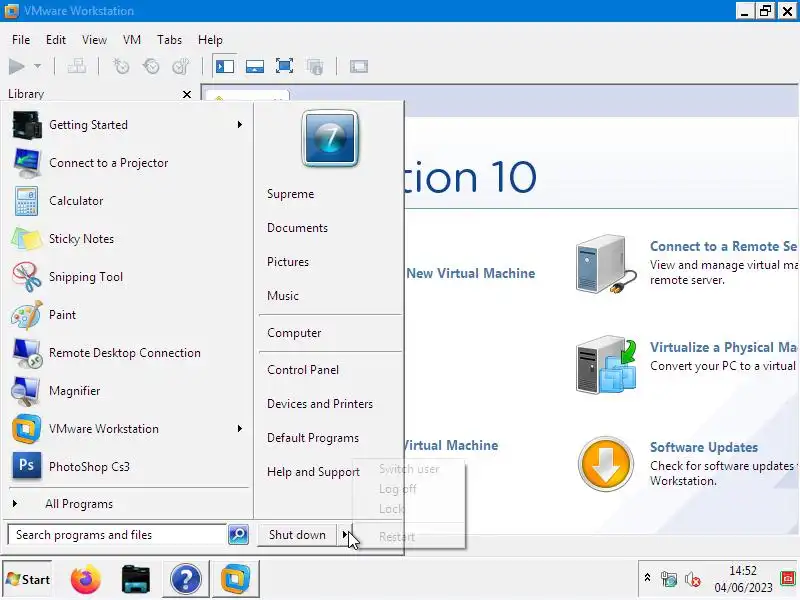Toggle the show library view icon

(224, 66)
